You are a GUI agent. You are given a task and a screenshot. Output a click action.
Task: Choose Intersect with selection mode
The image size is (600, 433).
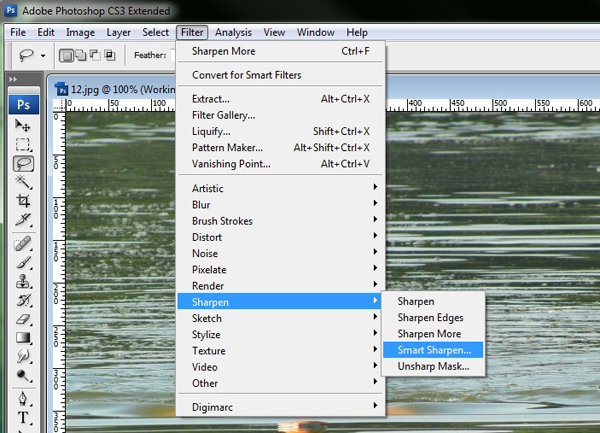pos(109,55)
